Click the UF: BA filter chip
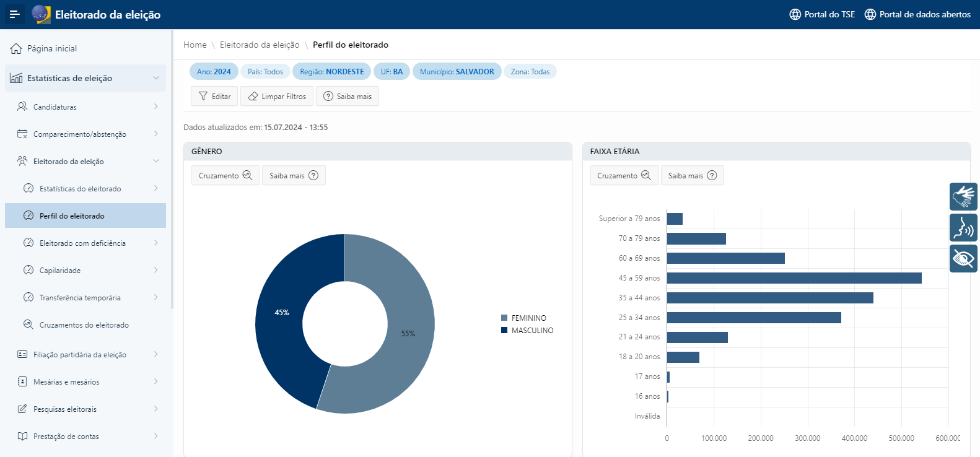 (392, 72)
